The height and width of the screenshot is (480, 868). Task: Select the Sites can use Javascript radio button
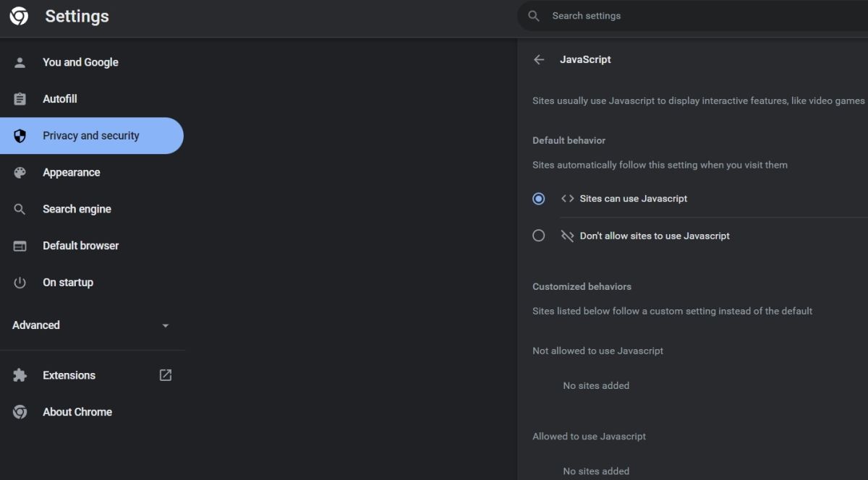click(538, 199)
